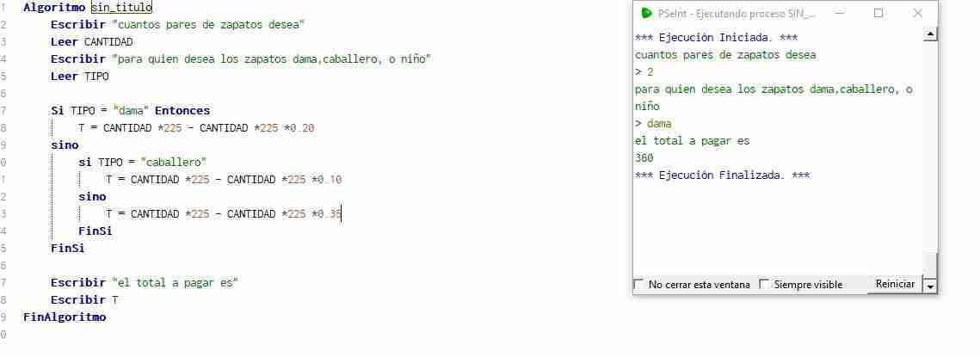Click the inner indented 'FinSi' keyword

click(x=95, y=231)
